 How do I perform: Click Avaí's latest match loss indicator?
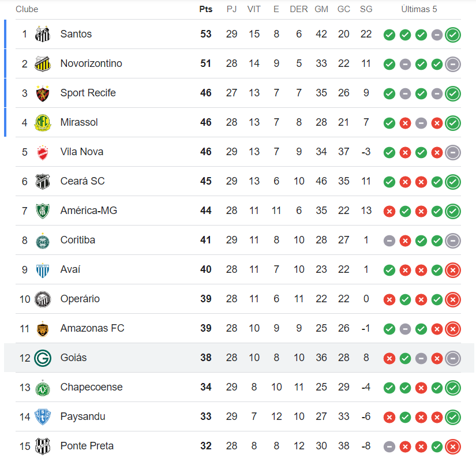click(453, 270)
